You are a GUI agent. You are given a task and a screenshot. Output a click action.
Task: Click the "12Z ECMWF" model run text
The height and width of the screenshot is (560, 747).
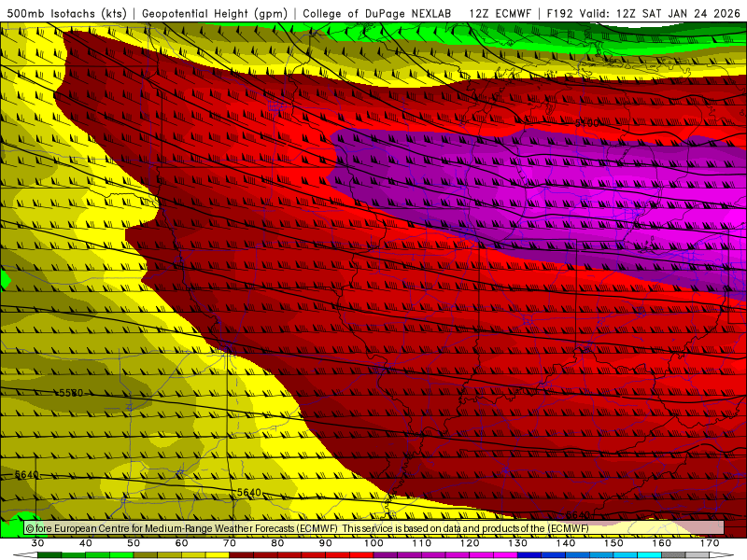click(500, 13)
